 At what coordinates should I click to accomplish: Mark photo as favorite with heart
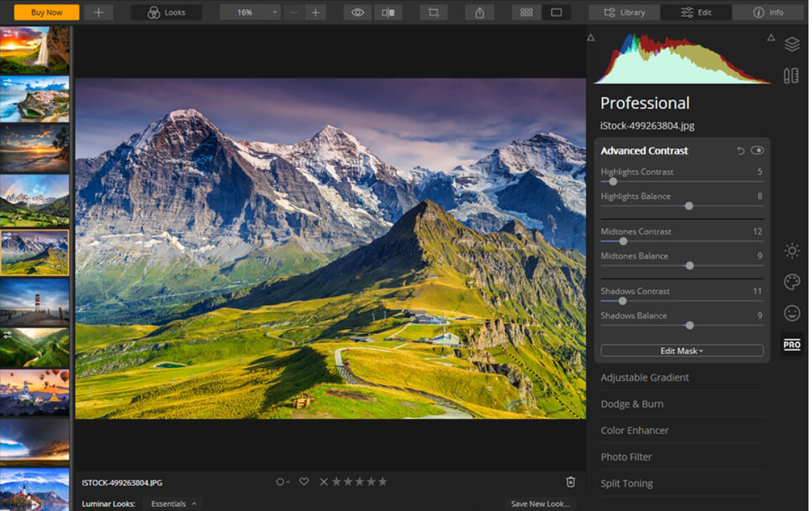tap(304, 481)
